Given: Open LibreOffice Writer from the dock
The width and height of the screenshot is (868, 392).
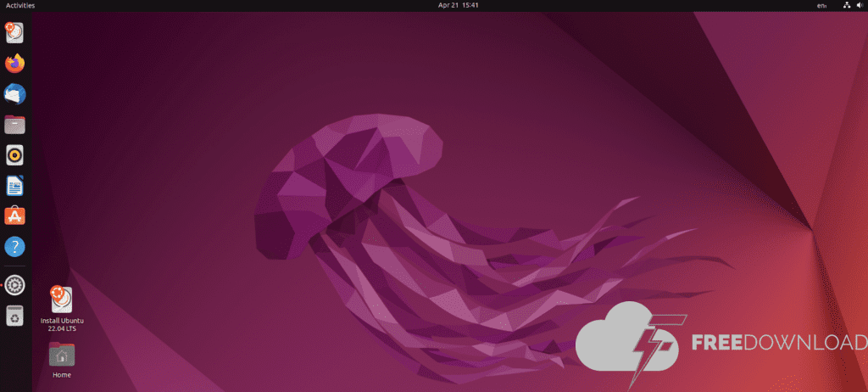Looking at the screenshot, I should click(x=14, y=186).
